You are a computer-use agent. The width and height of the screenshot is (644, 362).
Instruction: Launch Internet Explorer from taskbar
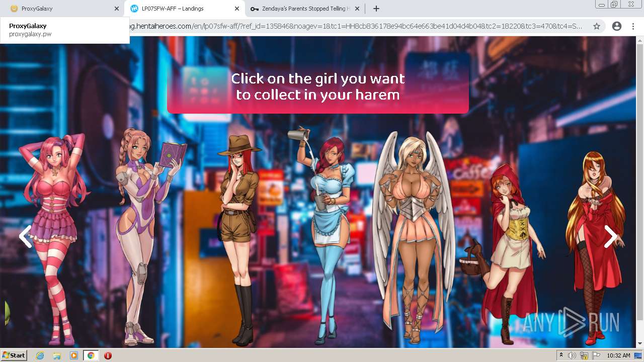[x=40, y=355]
